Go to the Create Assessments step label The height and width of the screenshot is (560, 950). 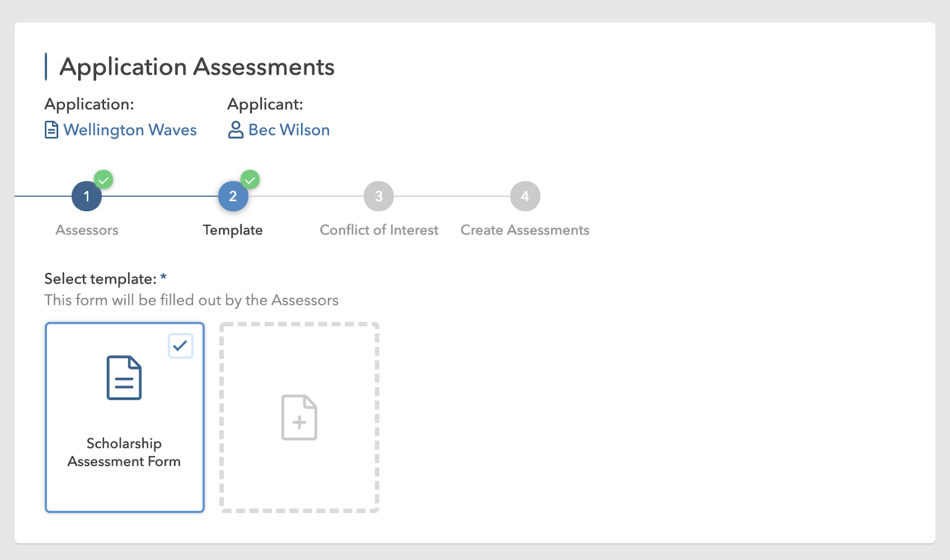(x=525, y=230)
